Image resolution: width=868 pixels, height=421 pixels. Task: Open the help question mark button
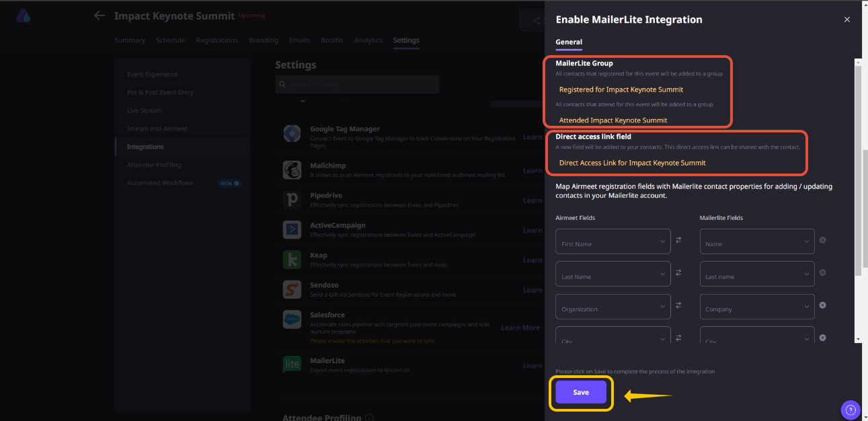(x=851, y=409)
